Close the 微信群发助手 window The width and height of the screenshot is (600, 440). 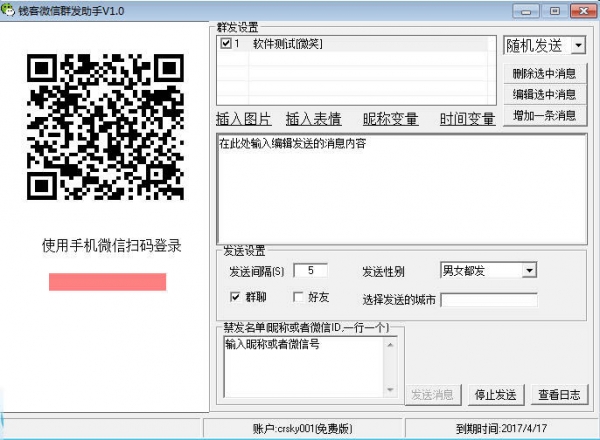[x=583, y=11]
